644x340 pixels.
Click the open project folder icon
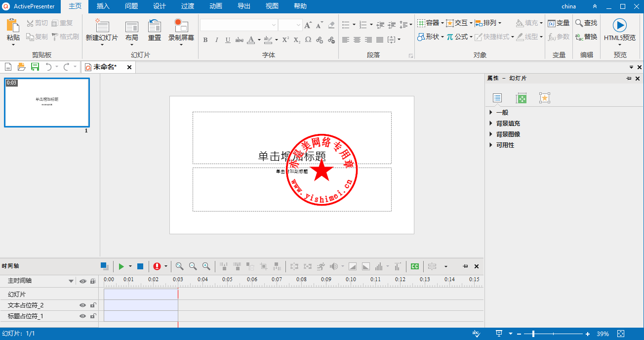pyautogui.click(x=21, y=67)
